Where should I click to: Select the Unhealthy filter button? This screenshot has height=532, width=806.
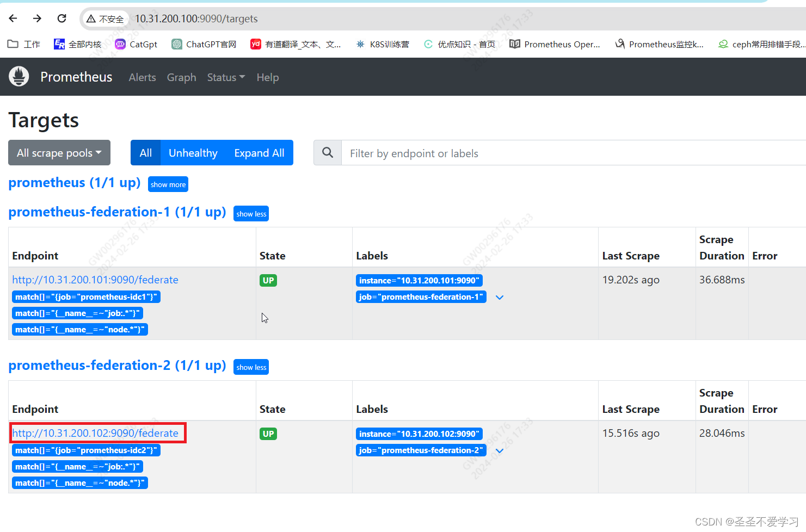coord(193,153)
